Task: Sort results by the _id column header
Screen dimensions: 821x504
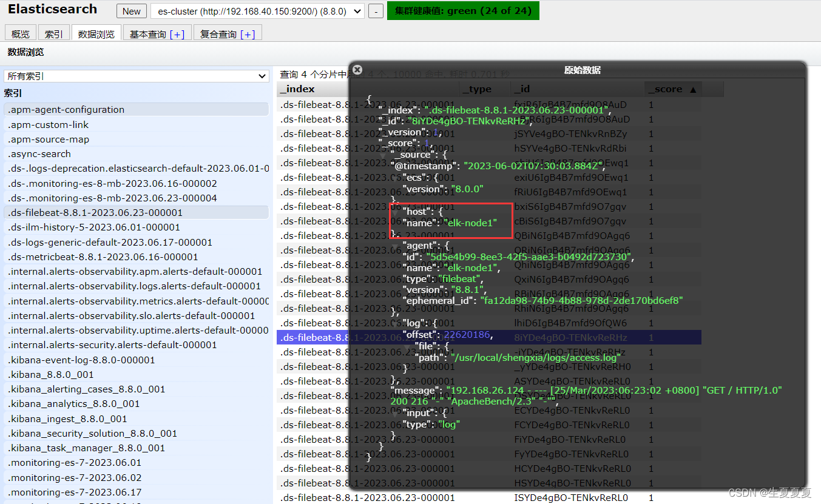Action: click(x=577, y=89)
